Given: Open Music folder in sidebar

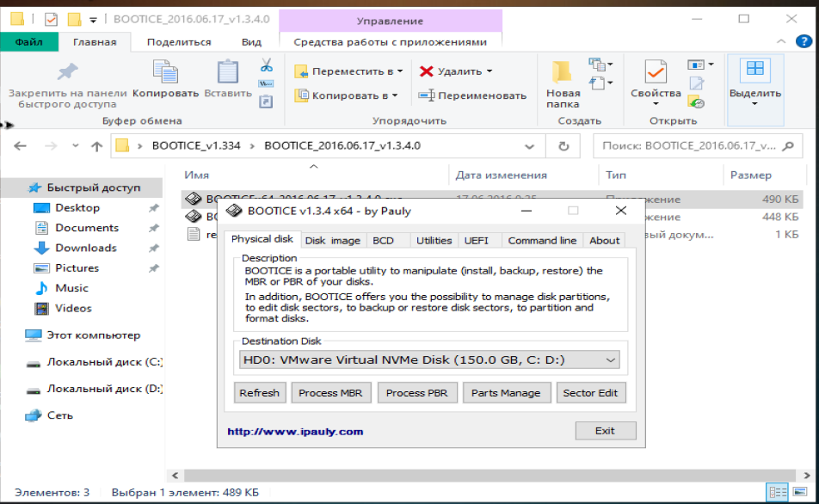Looking at the screenshot, I should (x=71, y=288).
